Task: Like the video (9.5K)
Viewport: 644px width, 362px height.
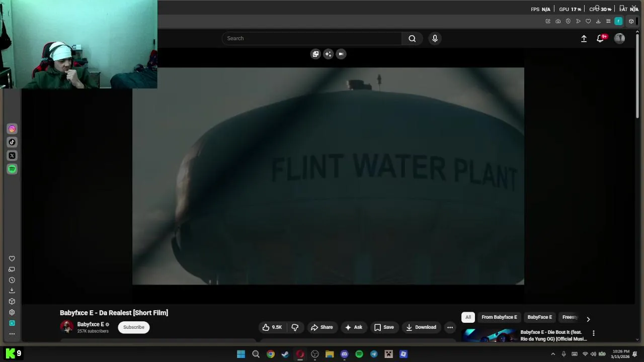Action: (x=272, y=327)
